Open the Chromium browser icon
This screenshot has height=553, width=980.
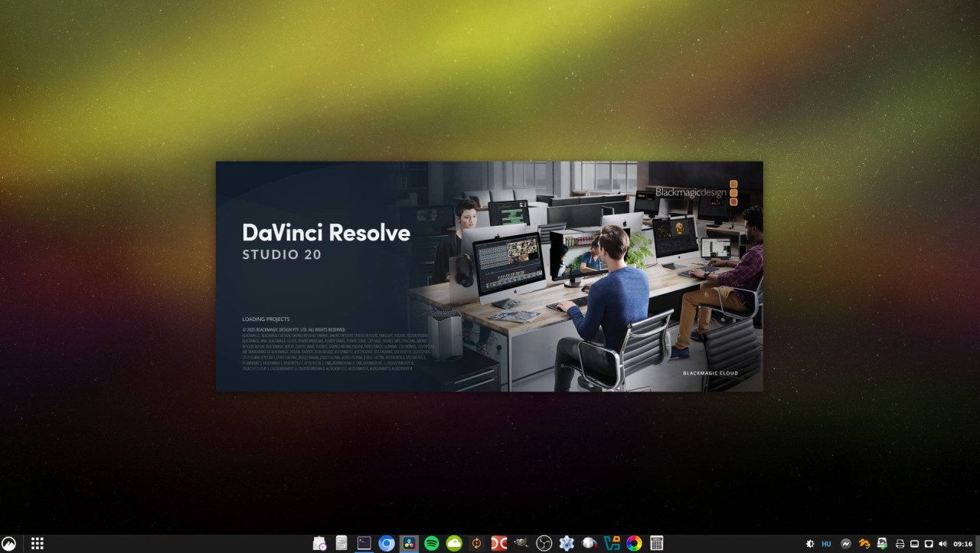387,543
